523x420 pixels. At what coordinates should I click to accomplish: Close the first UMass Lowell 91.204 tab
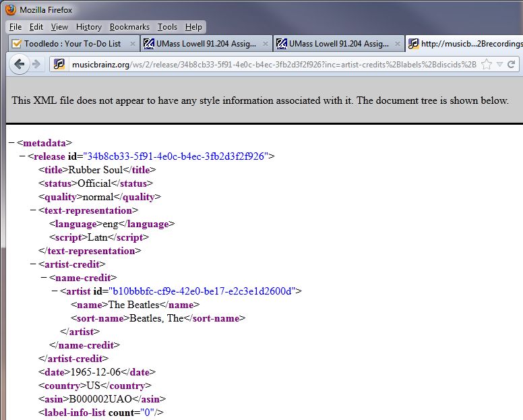[x=265, y=44]
